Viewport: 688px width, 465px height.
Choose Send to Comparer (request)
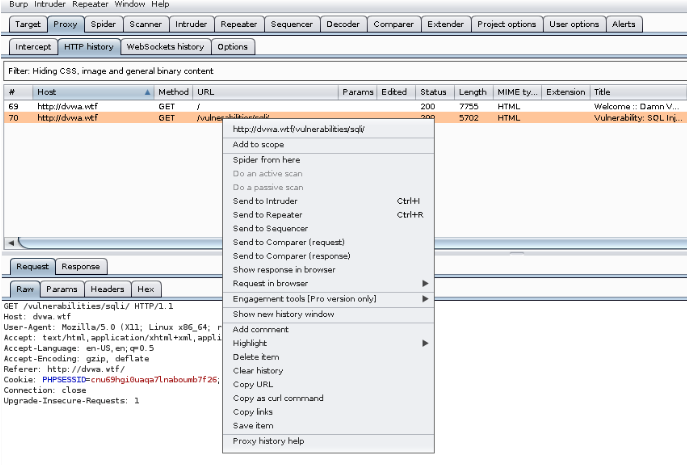tap(329, 242)
